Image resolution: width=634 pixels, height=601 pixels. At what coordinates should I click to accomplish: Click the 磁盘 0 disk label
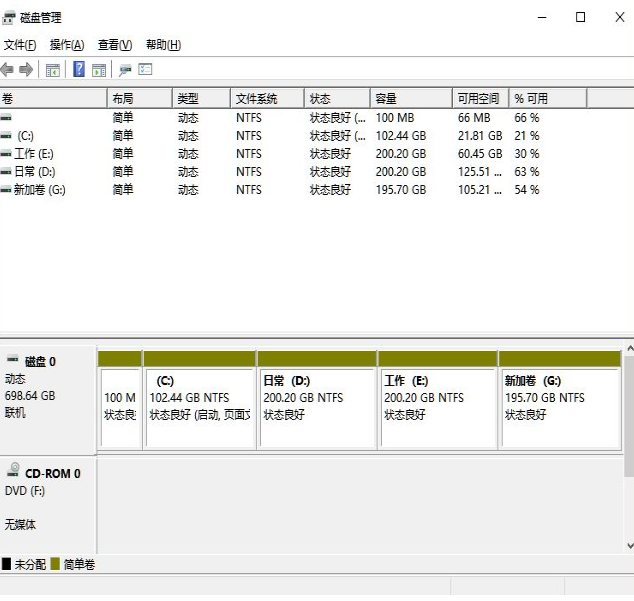coord(40,362)
